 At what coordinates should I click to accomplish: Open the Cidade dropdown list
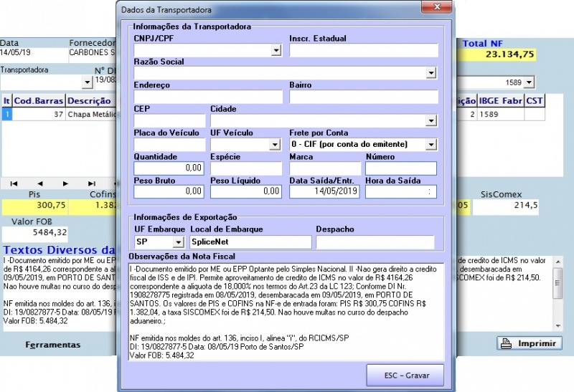[431, 120]
